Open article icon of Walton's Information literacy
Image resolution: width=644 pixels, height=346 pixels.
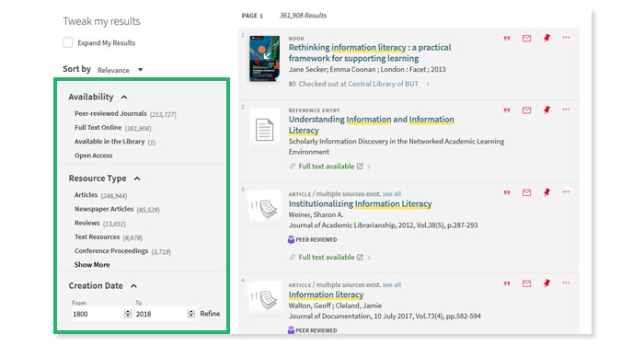click(265, 299)
